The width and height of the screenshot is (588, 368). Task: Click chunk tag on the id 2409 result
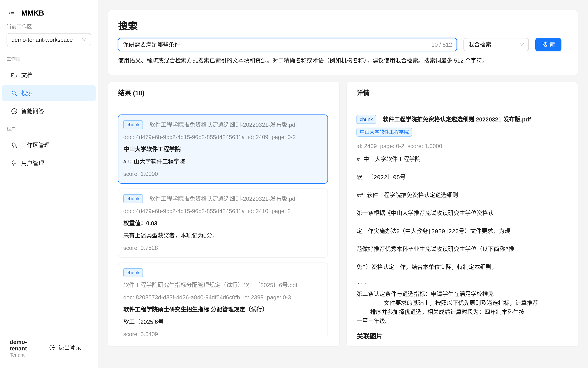[133, 125]
